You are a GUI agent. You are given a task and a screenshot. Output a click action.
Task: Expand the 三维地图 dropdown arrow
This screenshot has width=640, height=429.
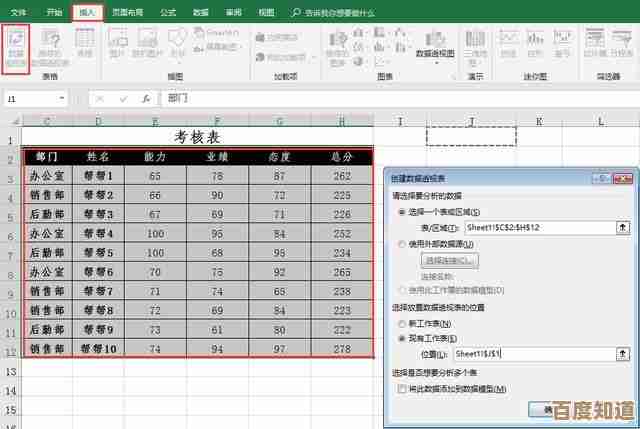pos(475,62)
